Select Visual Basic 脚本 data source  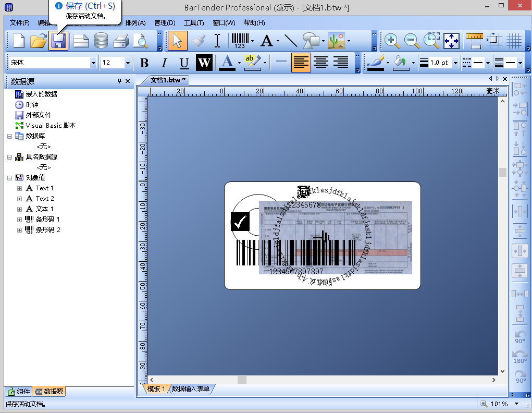pyautogui.click(x=51, y=126)
